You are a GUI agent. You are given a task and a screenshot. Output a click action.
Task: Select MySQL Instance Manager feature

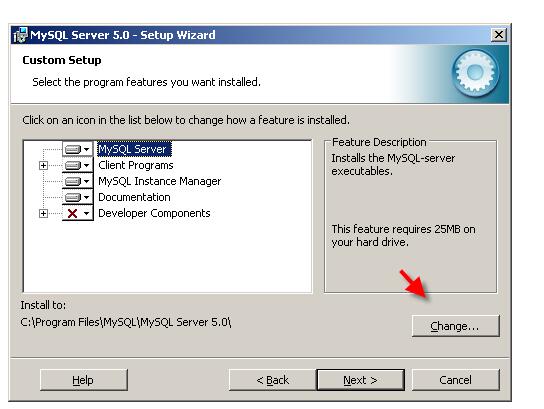point(160,181)
